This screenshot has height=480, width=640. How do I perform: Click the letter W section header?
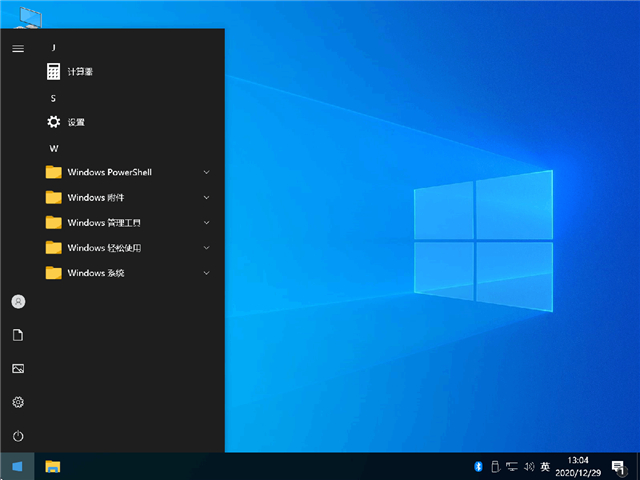[54, 149]
